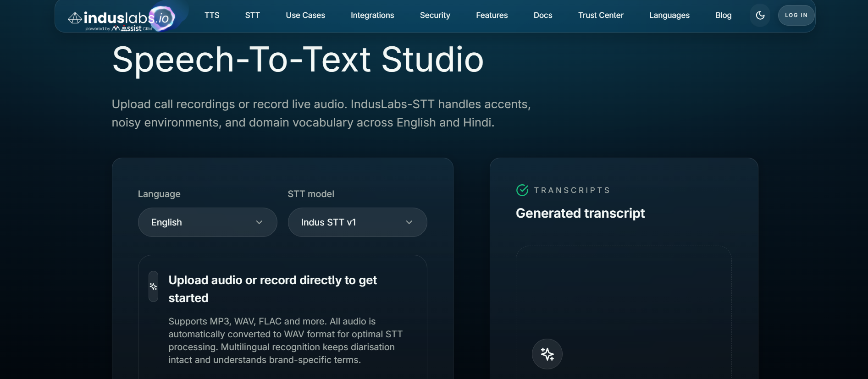This screenshot has width=868, height=379.
Task: Click the Supports MP3, WAV, FLAC description text
Action: (x=285, y=341)
